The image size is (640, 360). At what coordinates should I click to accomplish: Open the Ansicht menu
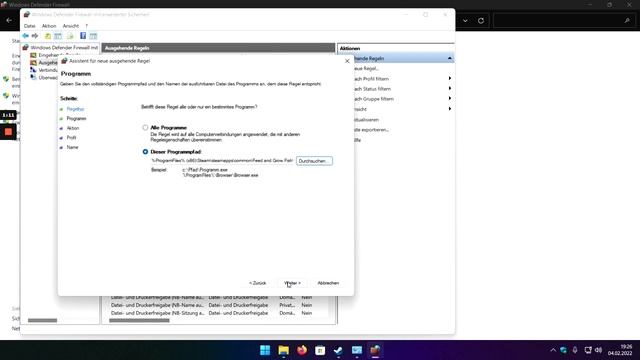point(71,26)
